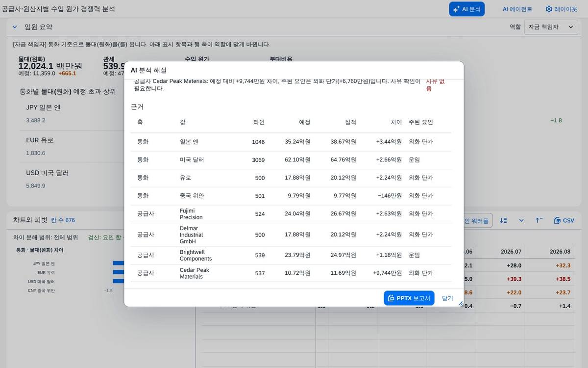
Task: Select the 미국 달러 row value
Action: point(192,160)
